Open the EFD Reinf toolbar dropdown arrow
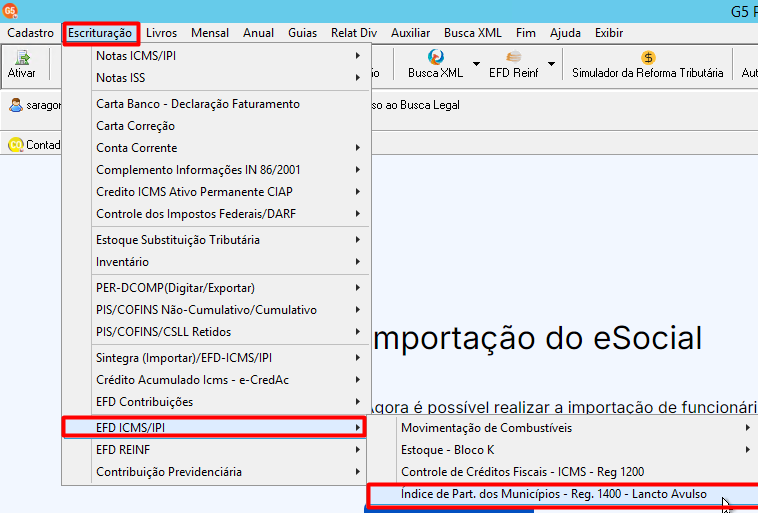The image size is (758, 513). pyautogui.click(x=551, y=64)
